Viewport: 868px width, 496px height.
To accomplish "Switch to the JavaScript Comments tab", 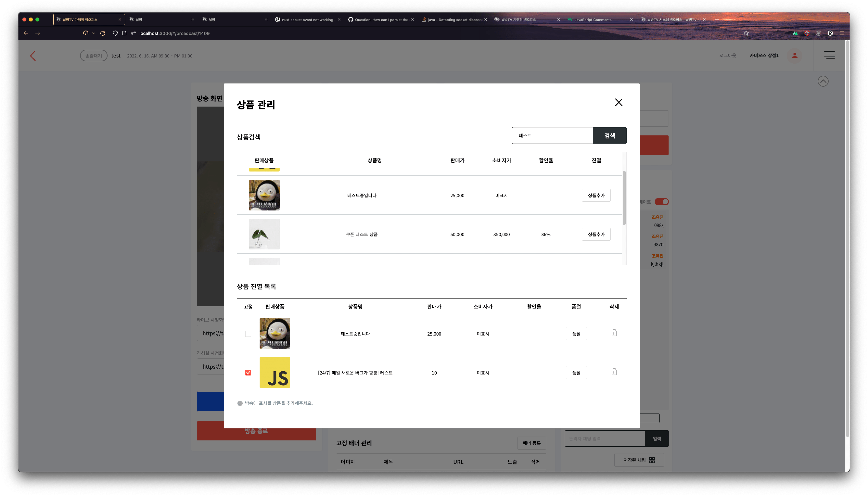I will pos(593,20).
